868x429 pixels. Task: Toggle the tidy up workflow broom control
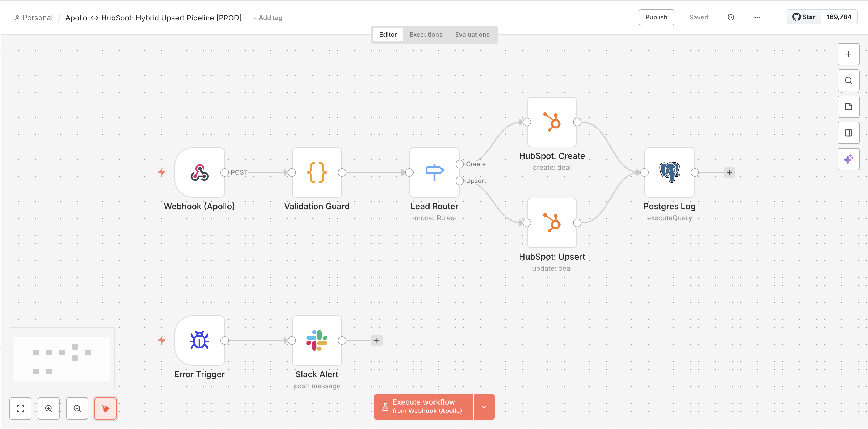coord(105,409)
